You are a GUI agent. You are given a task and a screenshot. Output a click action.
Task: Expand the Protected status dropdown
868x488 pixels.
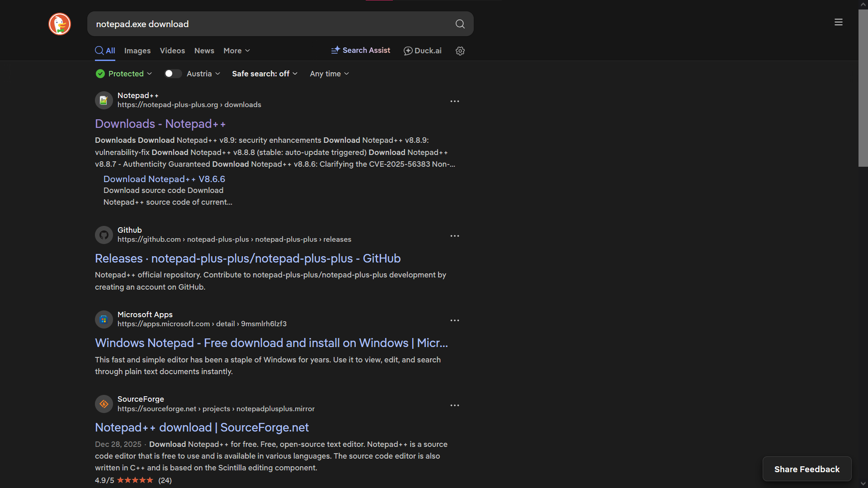(x=124, y=74)
